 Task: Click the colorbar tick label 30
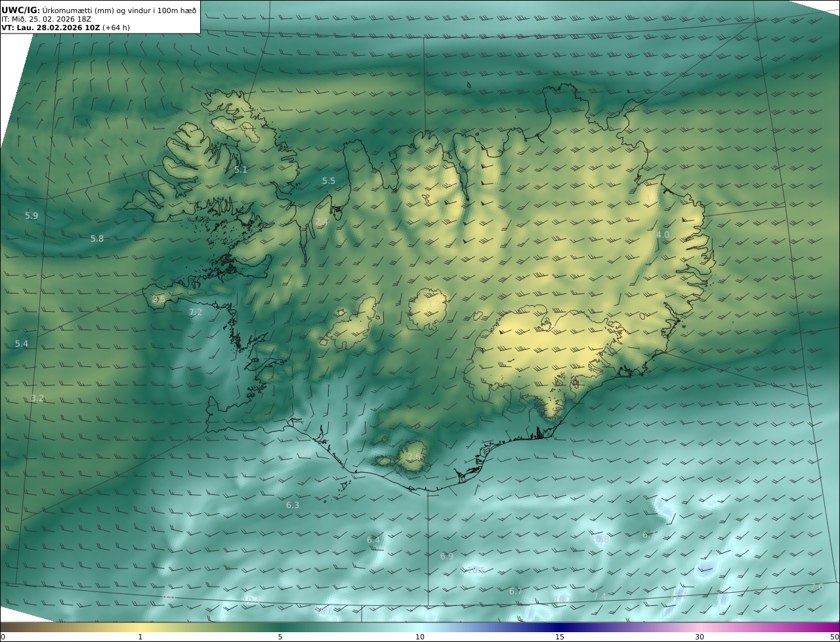click(x=700, y=637)
